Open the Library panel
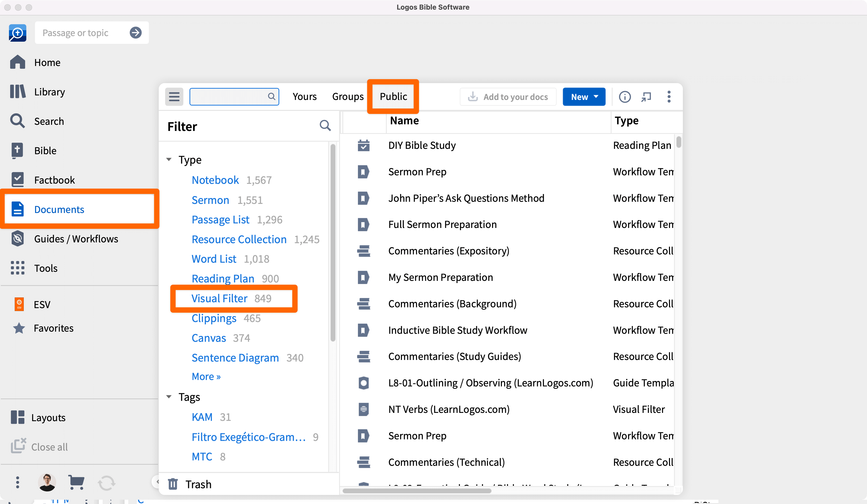 coord(49,91)
